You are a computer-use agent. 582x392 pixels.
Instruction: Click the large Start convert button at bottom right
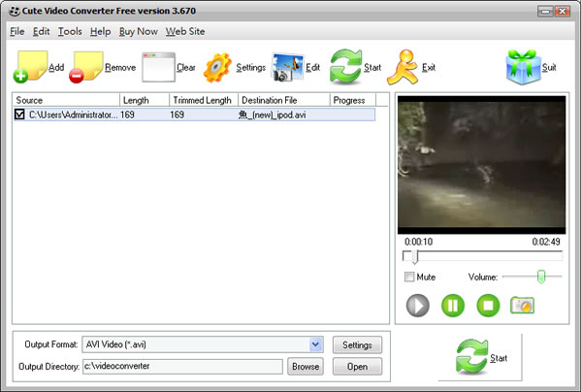click(480, 357)
